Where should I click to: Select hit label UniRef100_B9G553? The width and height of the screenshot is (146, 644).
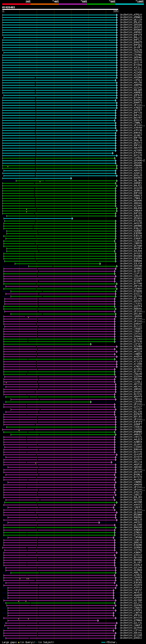pyautogui.click(x=131, y=178)
